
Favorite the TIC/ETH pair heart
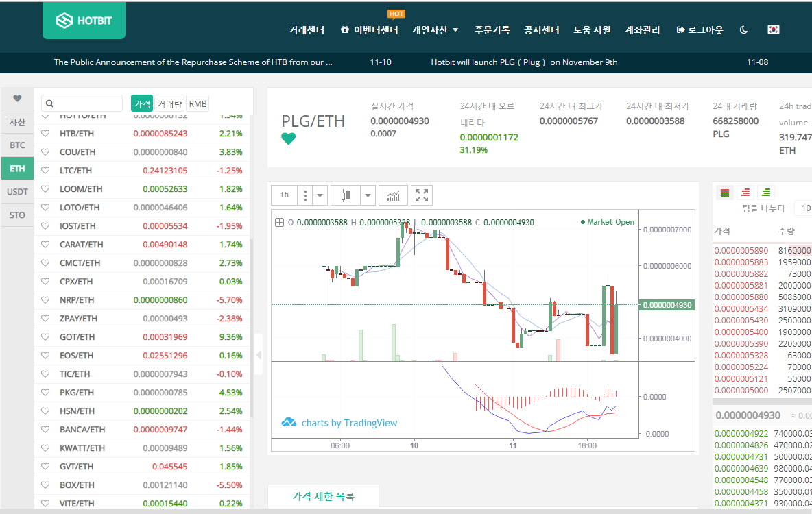(x=45, y=374)
